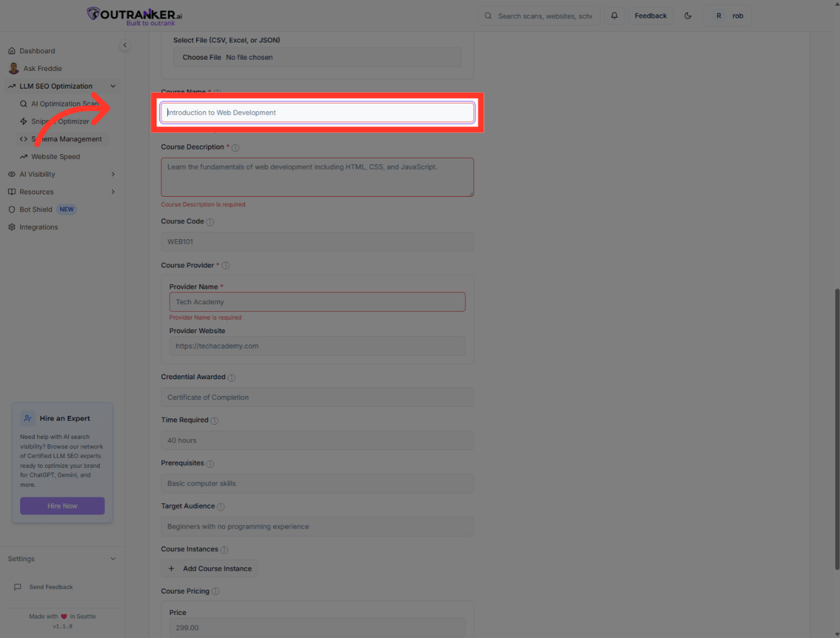Open the Snippet Optimizer
Image resolution: width=840 pixels, height=638 pixels.
click(x=59, y=121)
